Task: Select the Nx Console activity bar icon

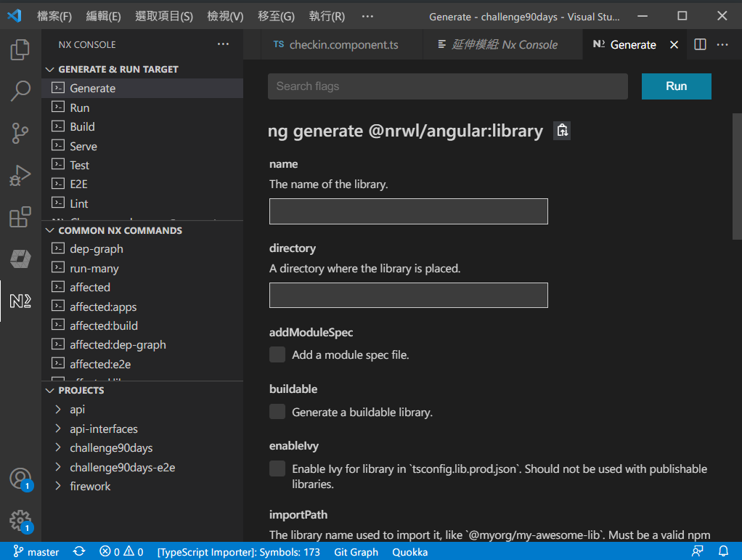Action: (x=20, y=301)
